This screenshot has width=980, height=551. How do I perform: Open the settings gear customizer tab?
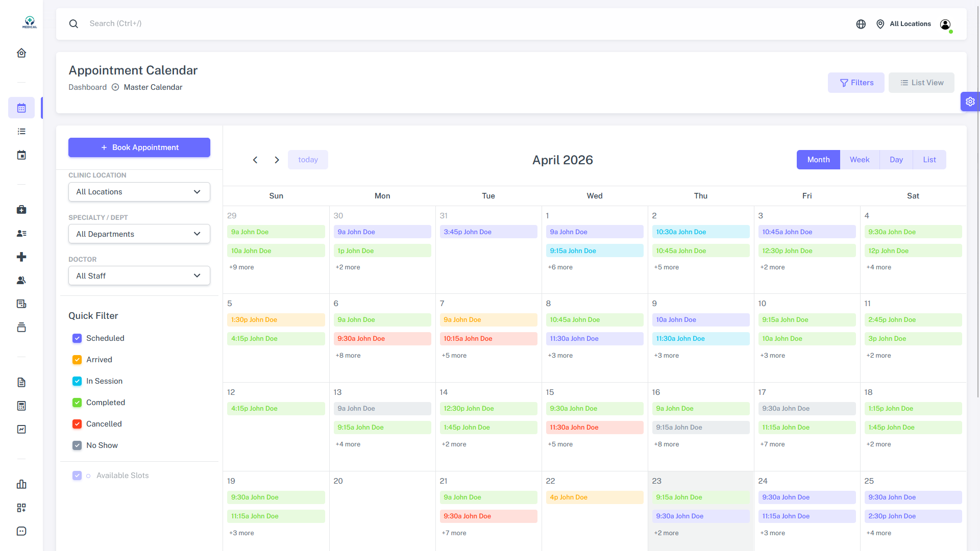coord(970,102)
